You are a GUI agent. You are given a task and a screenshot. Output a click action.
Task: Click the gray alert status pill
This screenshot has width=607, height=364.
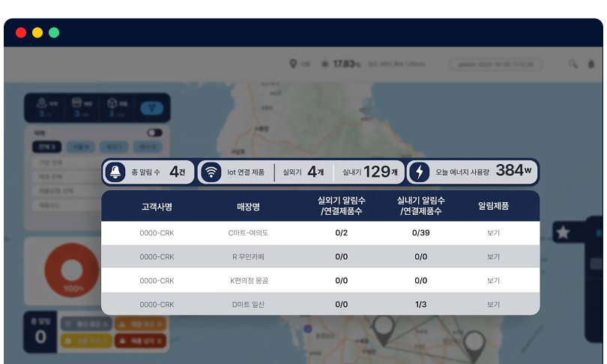click(86, 324)
